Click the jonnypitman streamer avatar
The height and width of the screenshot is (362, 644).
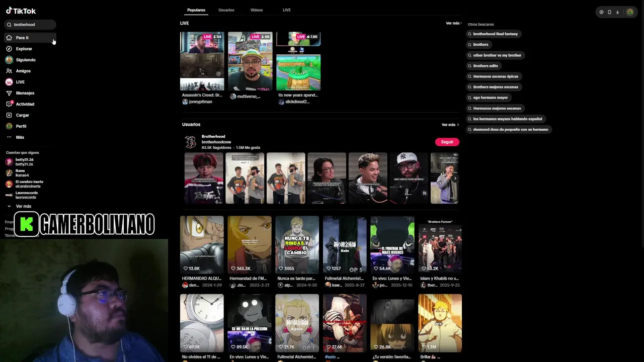point(185,102)
